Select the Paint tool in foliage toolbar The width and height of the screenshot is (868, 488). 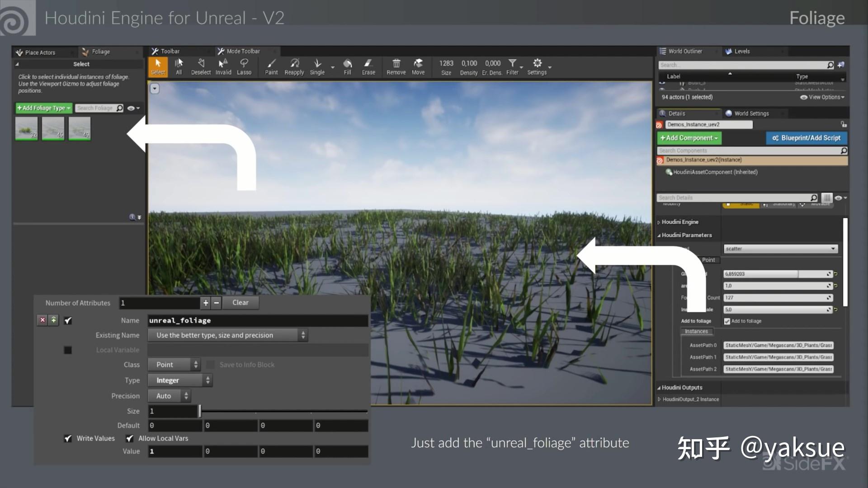coord(271,66)
